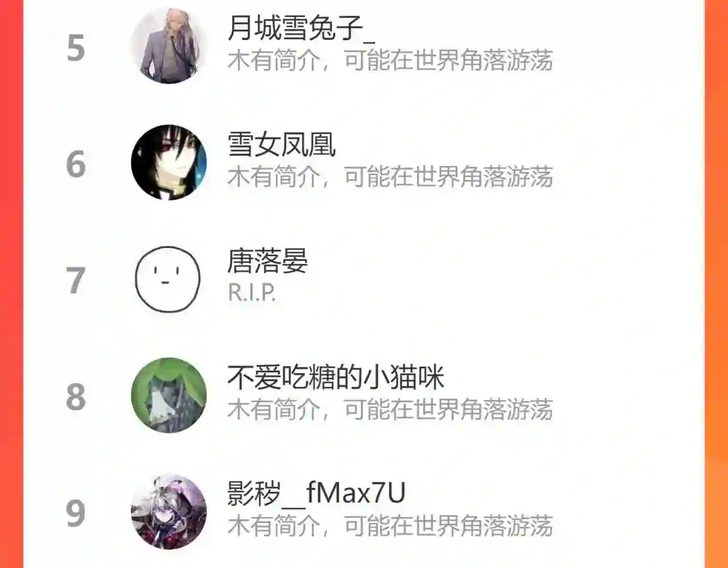The width and height of the screenshot is (728, 568).
Task: Click bio text under 不爱吃糖的小猫咪
Action: pos(390,409)
